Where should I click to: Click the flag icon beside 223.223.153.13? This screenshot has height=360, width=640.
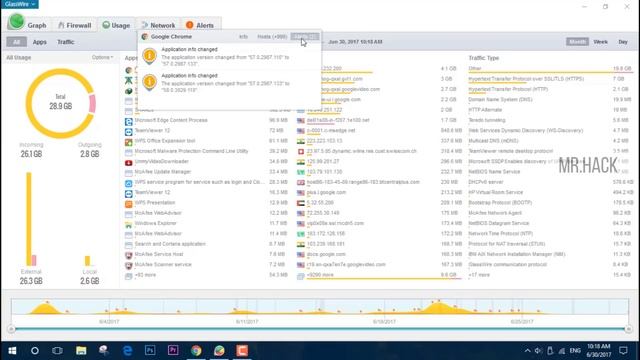301,141
